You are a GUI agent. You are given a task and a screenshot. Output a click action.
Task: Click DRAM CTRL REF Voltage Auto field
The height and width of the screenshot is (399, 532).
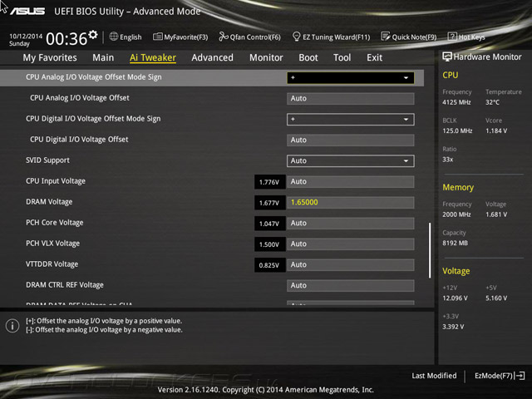(x=351, y=285)
